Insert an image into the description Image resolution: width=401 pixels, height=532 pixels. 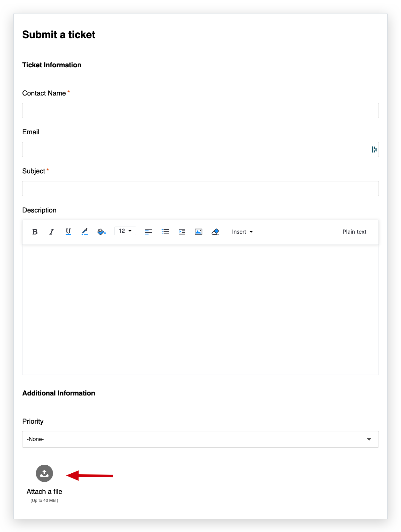199,232
